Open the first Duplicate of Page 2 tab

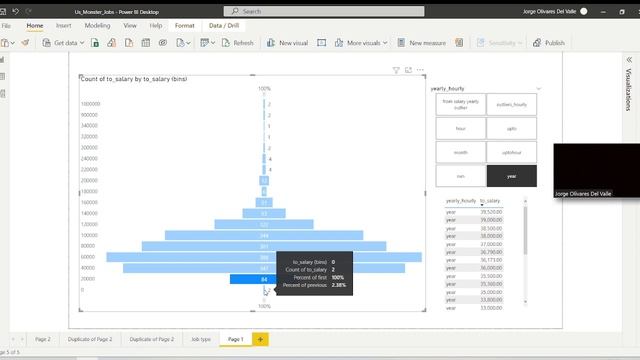tap(90, 339)
